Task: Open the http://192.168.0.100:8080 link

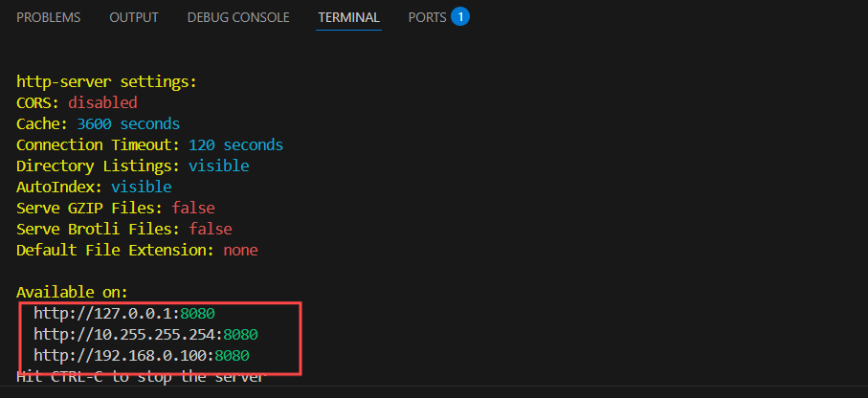Action: pyautogui.click(x=142, y=356)
